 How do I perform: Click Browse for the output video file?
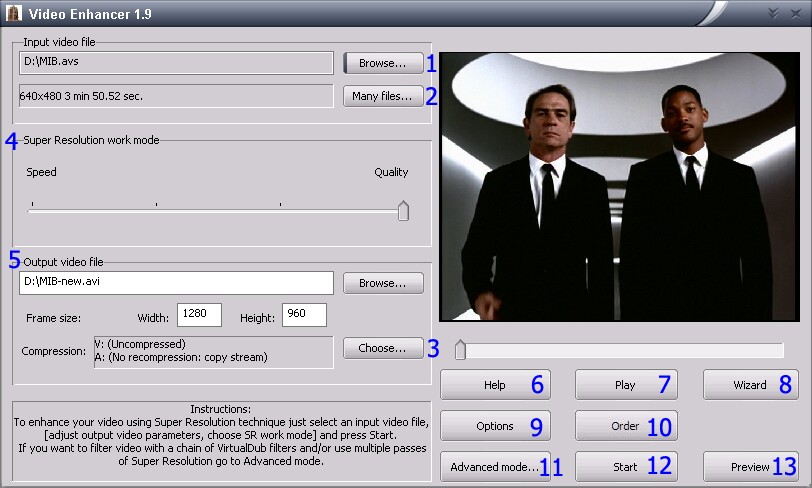[x=383, y=283]
